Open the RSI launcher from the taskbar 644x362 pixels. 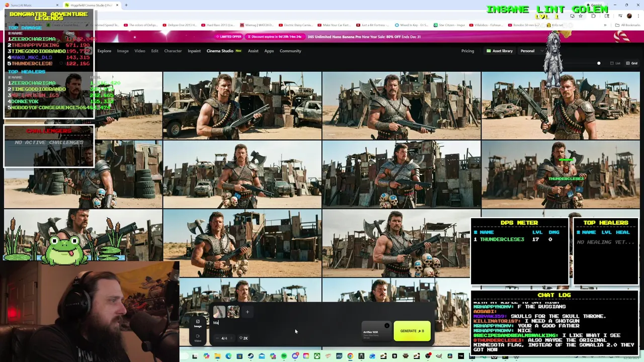tap(339, 356)
